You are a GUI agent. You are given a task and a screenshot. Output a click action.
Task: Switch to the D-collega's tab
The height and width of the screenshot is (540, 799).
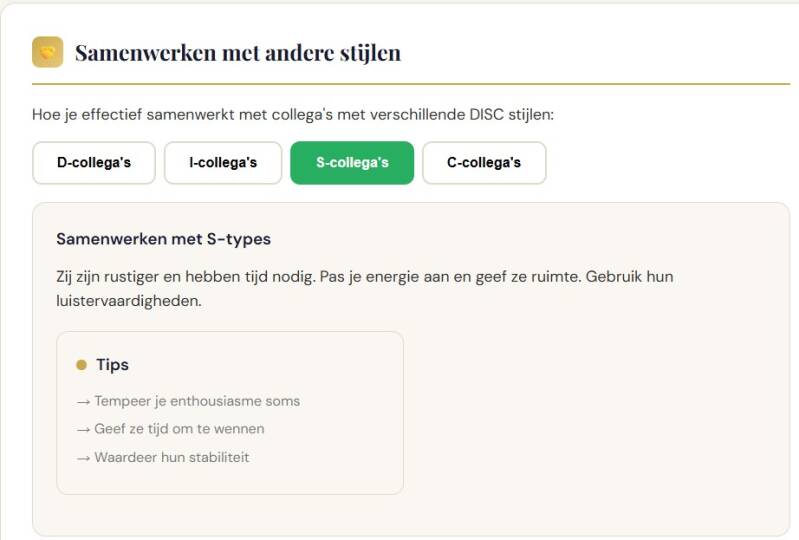[94, 163]
